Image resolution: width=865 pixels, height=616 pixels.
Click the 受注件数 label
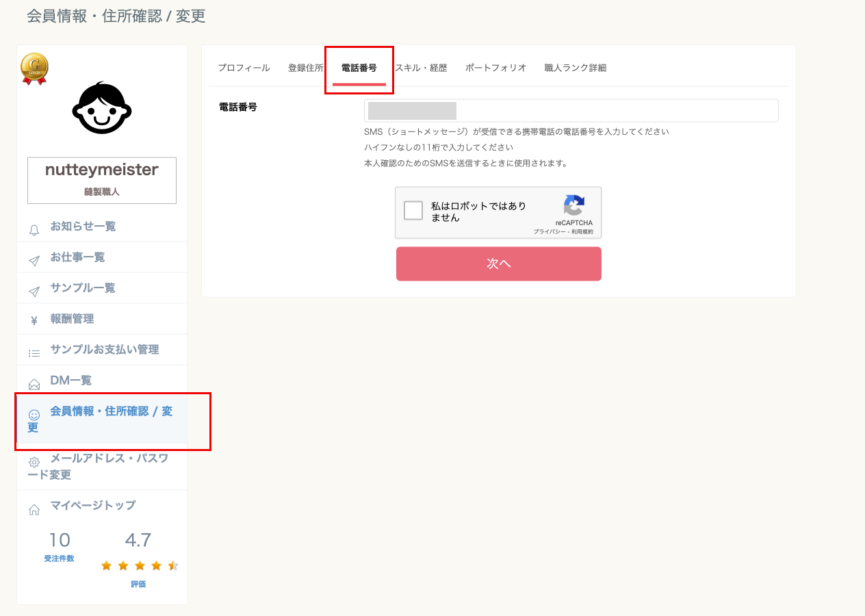tap(59, 559)
